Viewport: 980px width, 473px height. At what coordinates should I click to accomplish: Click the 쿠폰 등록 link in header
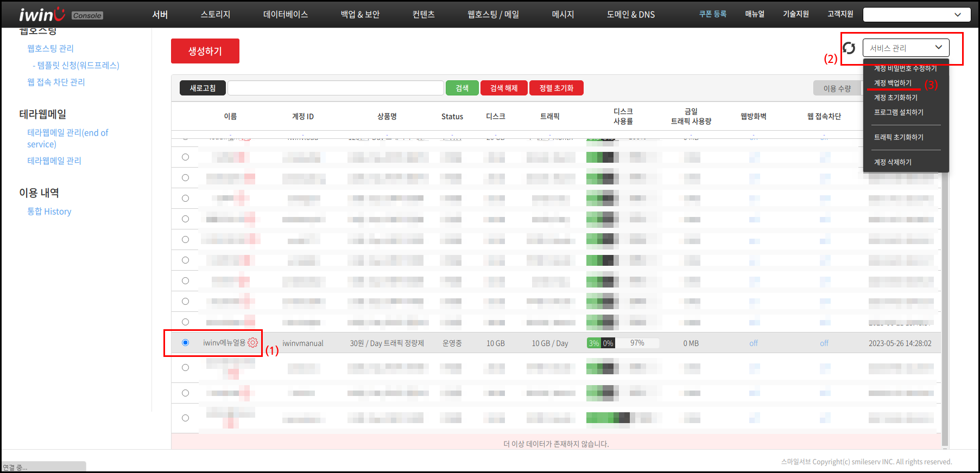(712, 14)
